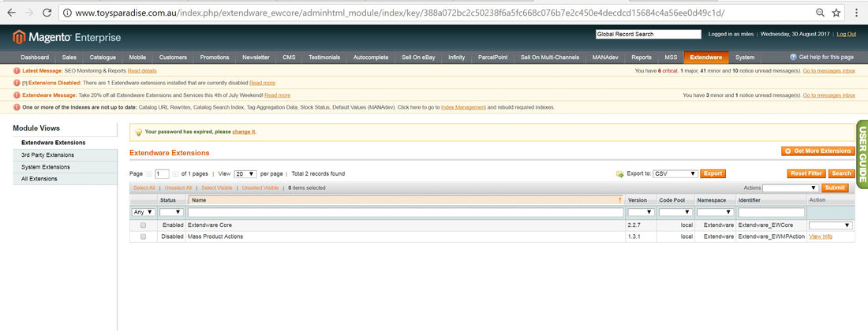
Task: Open the View per page dropdown
Action: point(245,173)
